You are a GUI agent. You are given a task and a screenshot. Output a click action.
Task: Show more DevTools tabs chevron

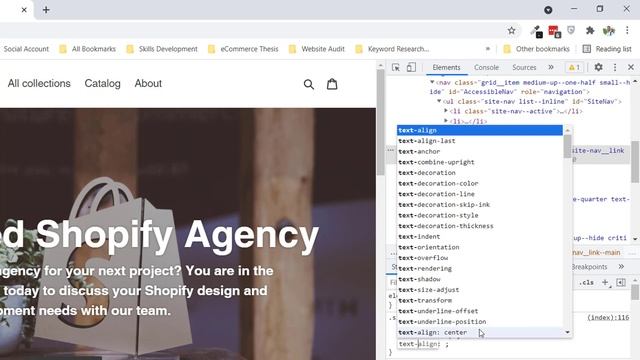[551, 67]
